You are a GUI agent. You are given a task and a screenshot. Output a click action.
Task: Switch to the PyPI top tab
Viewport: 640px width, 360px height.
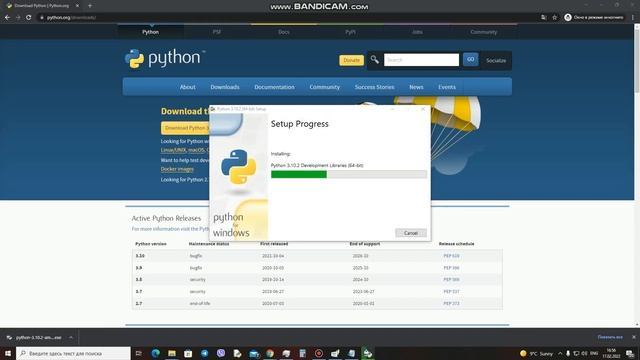(x=350, y=32)
